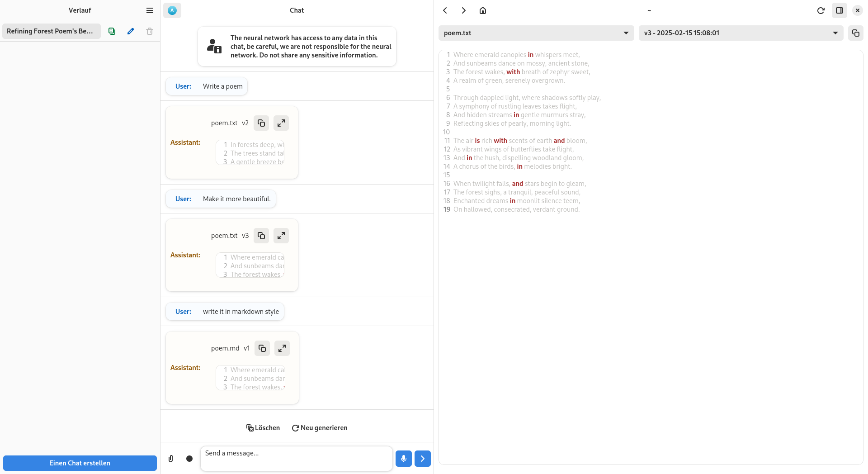Click Löschen to clear chat

click(263, 428)
